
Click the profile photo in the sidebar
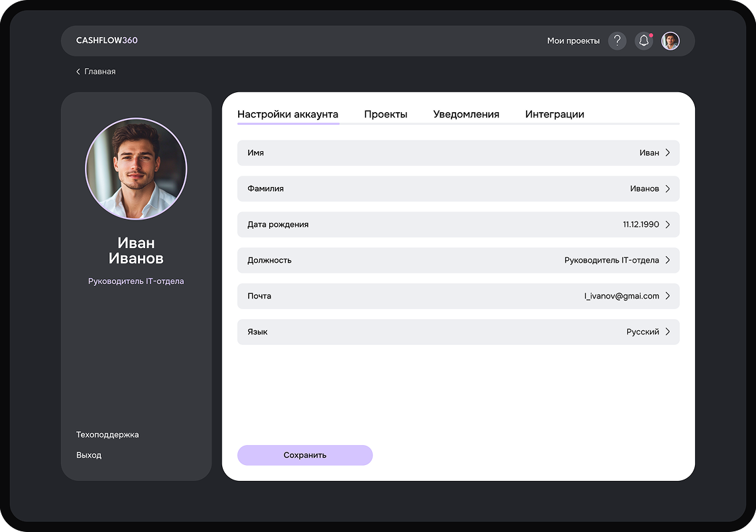pyautogui.click(x=135, y=168)
